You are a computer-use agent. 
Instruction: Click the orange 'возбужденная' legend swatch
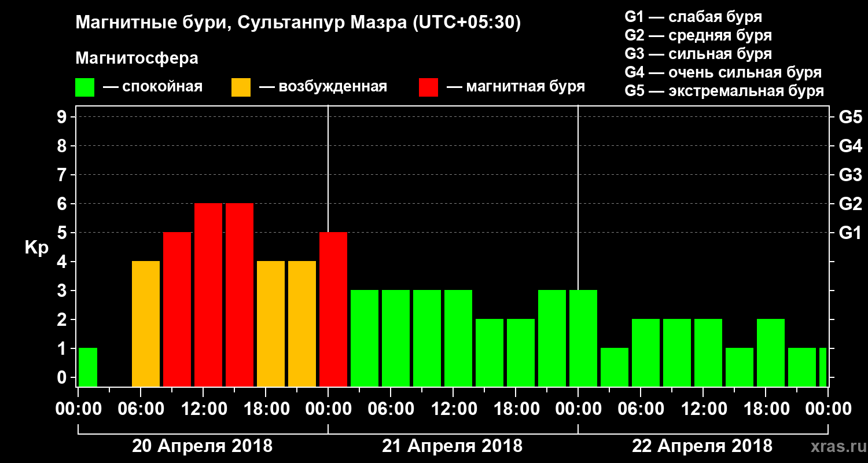(x=241, y=87)
